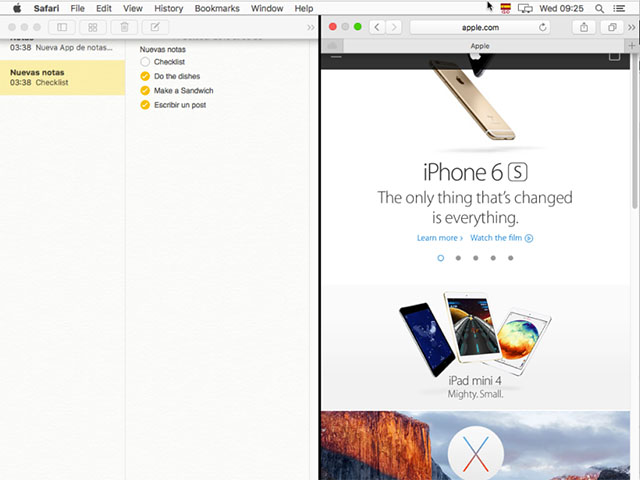Click the trash icon to delete note

[124, 27]
